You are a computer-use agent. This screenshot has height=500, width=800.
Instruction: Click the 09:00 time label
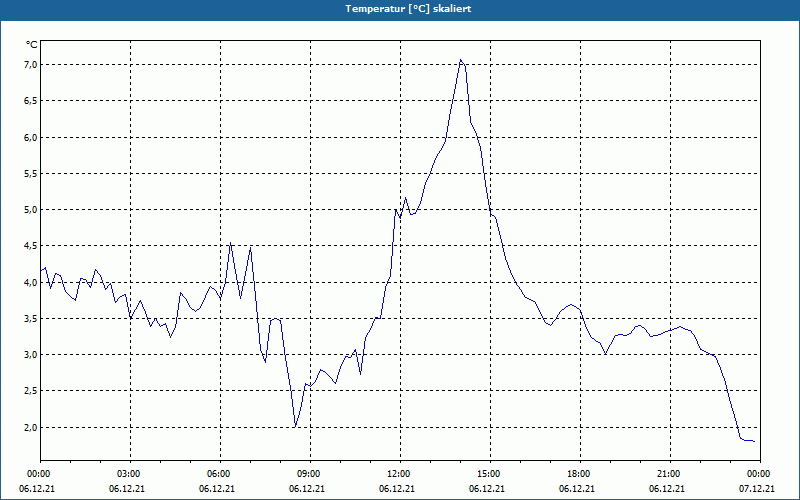[x=310, y=474]
